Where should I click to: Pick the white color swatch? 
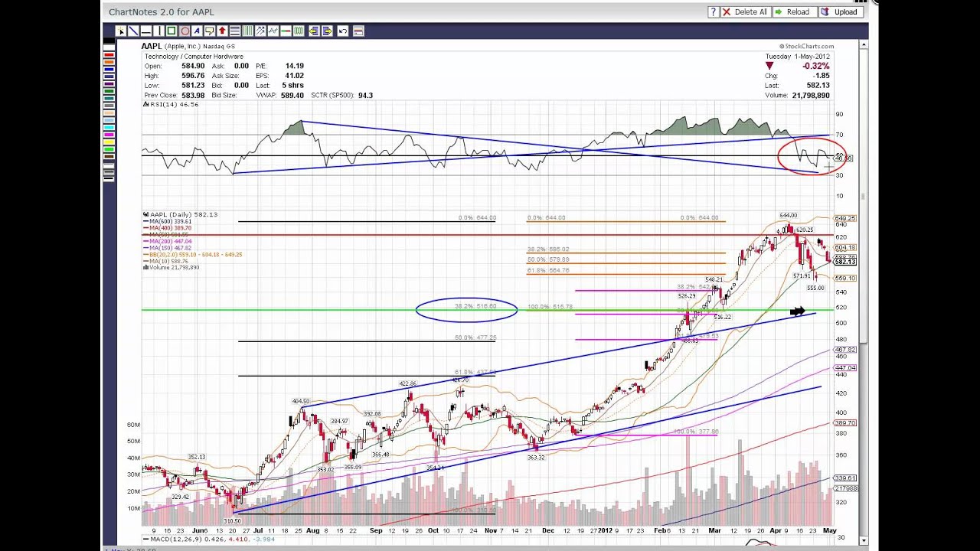point(109,47)
